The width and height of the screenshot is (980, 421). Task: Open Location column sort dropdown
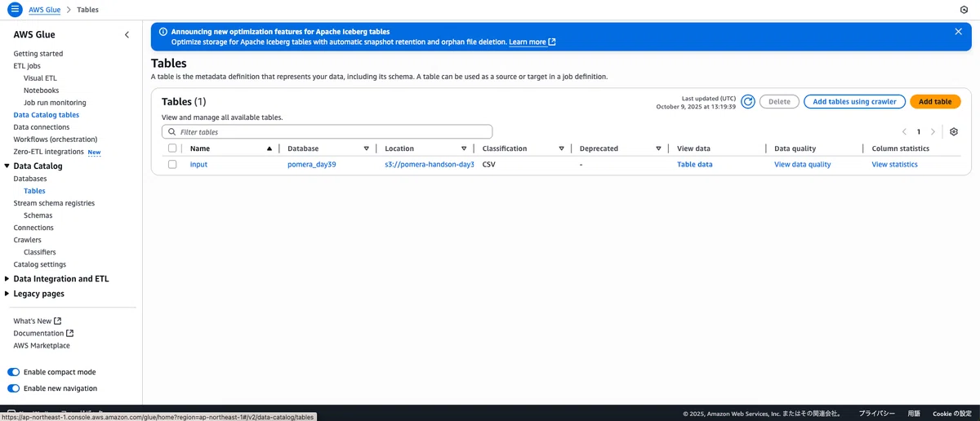click(x=464, y=148)
